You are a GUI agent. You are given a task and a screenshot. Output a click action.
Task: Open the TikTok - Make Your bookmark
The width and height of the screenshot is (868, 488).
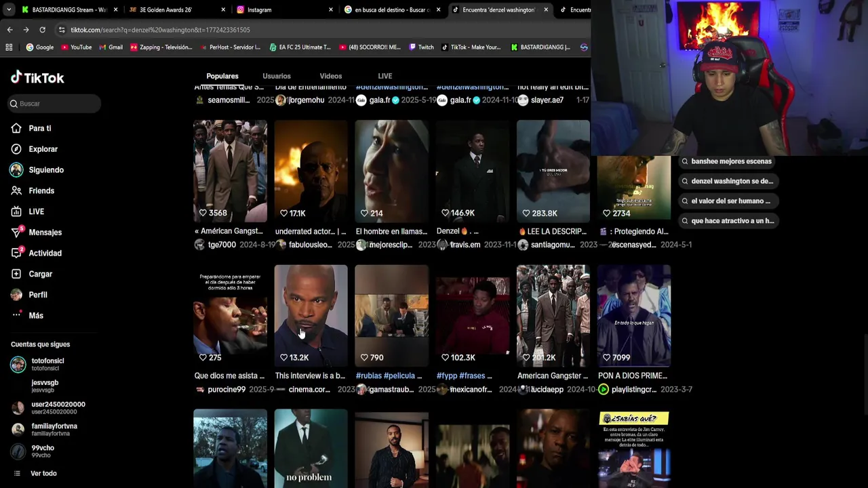pyautogui.click(x=471, y=47)
